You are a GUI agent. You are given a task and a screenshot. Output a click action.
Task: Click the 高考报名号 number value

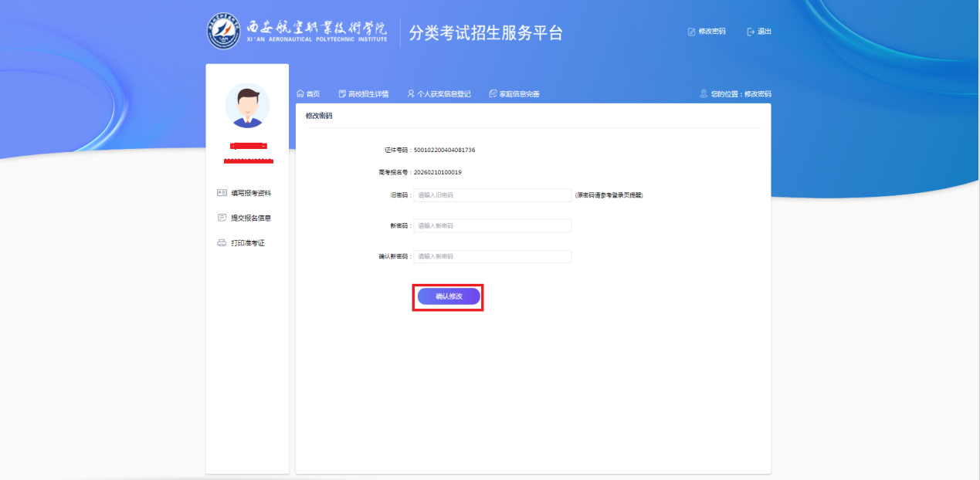(438, 172)
